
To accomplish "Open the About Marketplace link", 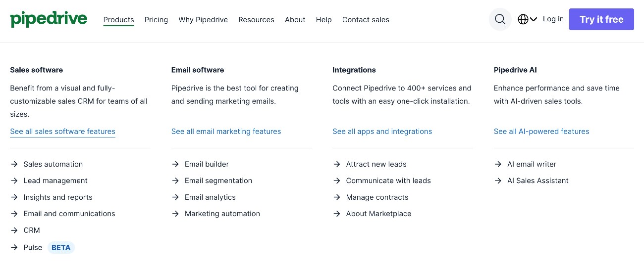I will (x=378, y=214).
